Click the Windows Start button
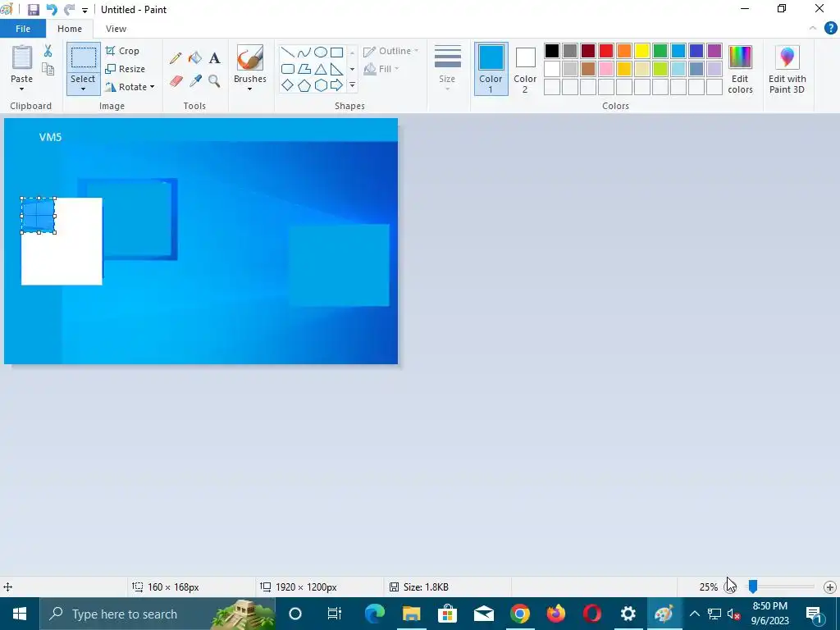The width and height of the screenshot is (840, 630). [20, 614]
